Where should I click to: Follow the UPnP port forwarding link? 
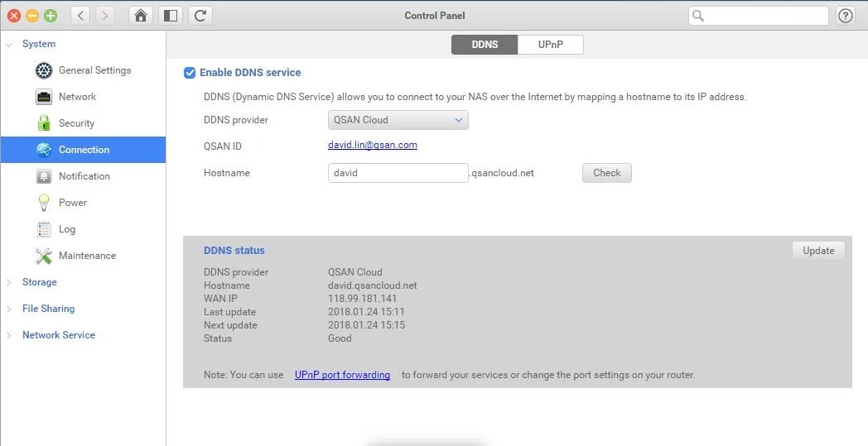point(342,375)
